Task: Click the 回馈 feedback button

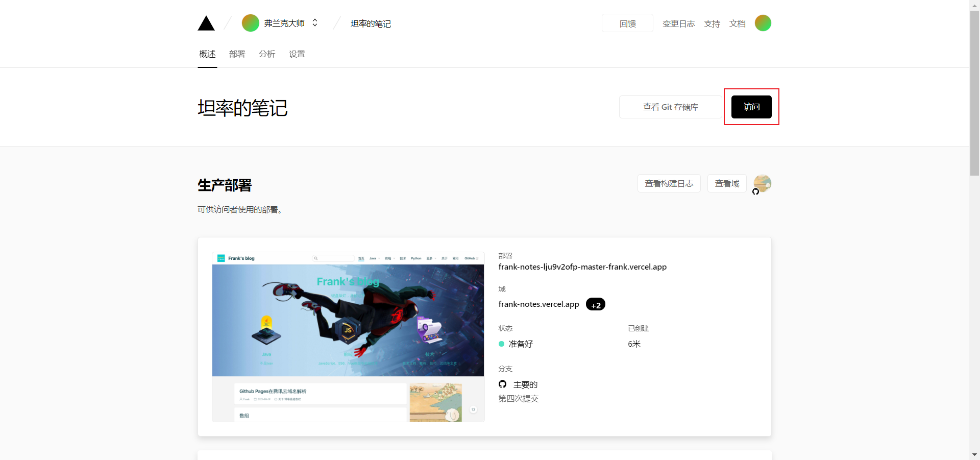Action: coord(627,23)
